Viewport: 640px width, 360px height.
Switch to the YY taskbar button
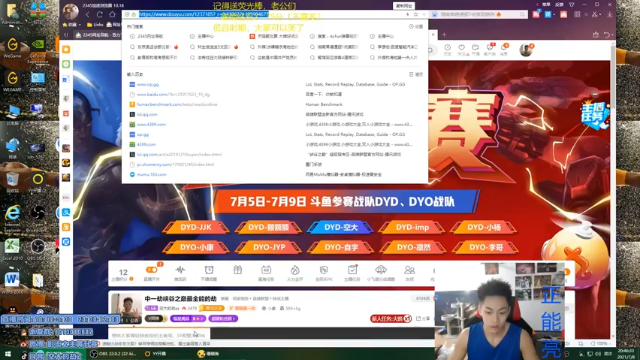click(x=156, y=354)
